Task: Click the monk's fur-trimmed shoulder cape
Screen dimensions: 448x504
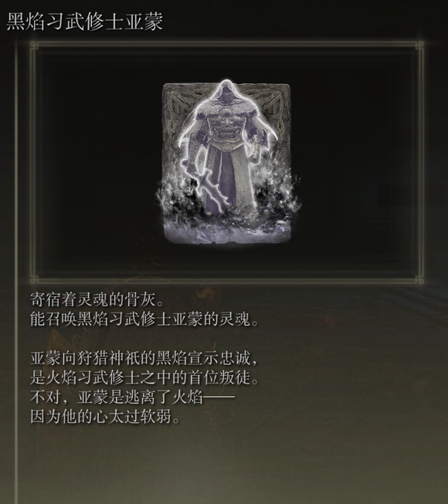Action: point(227,111)
